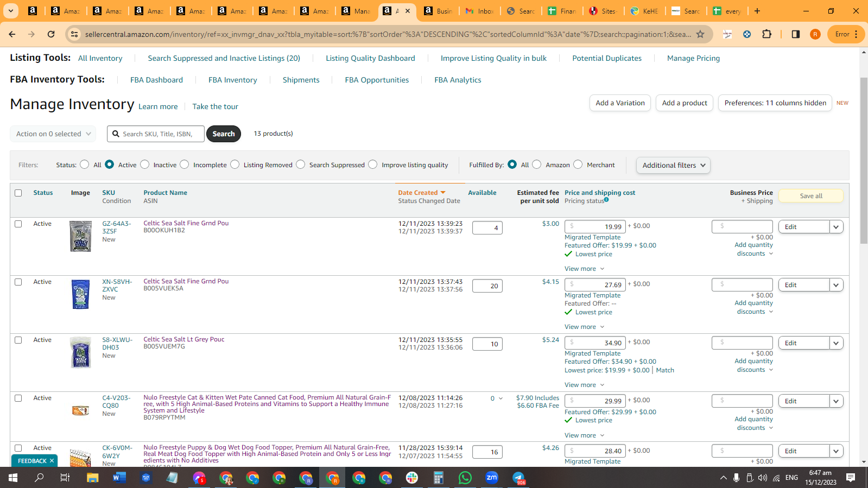Open File Explorer from the taskbar

click(92, 478)
